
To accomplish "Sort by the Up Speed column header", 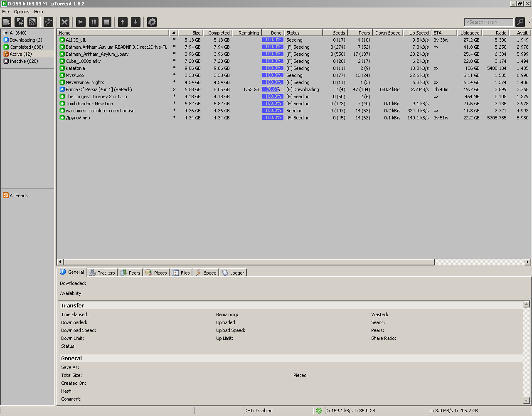I will click(x=416, y=33).
